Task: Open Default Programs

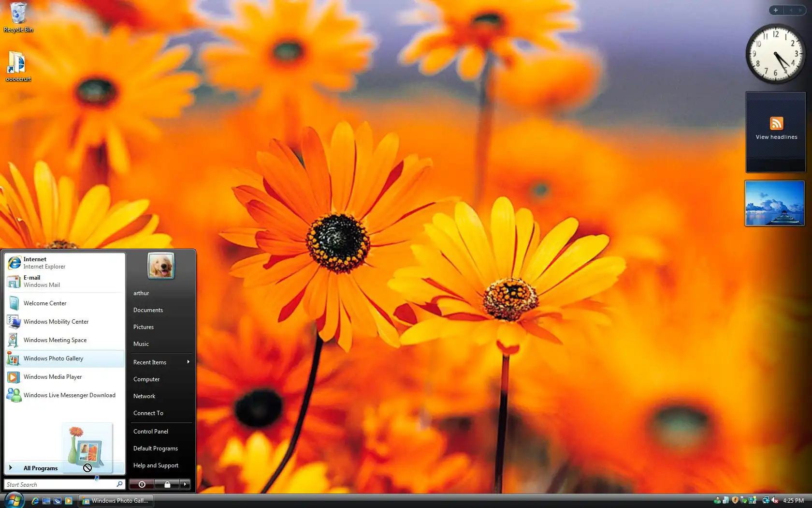Action: point(161,448)
